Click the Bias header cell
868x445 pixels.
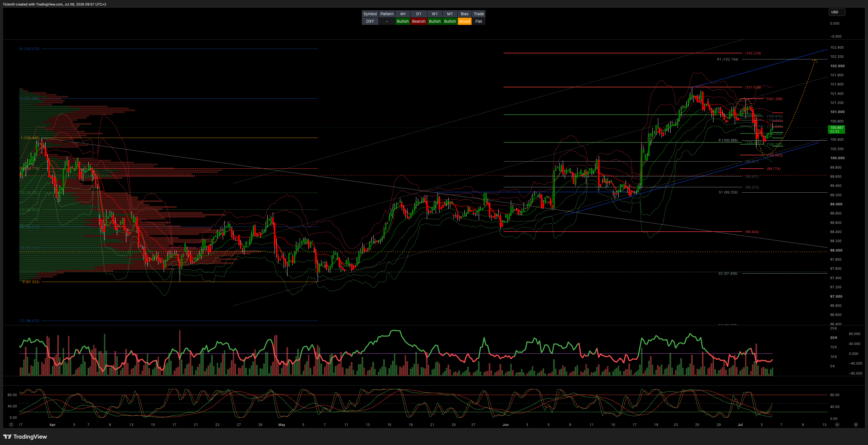[465, 14]
